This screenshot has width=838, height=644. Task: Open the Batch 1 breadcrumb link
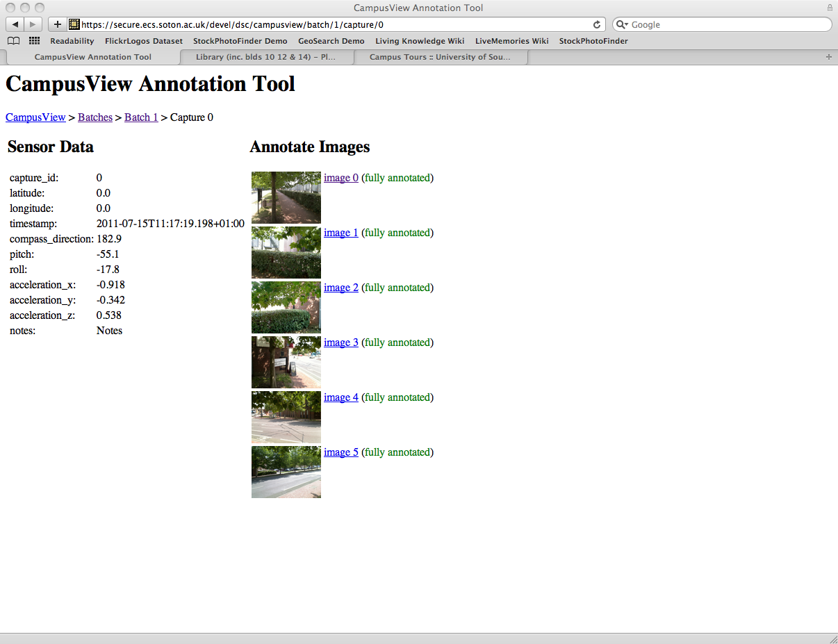[141, 117]
